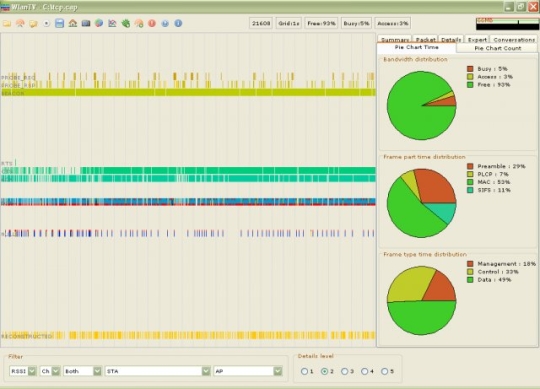Click the SIFS legend color swatch
The image size is (540, 389).
coord(470,190)
